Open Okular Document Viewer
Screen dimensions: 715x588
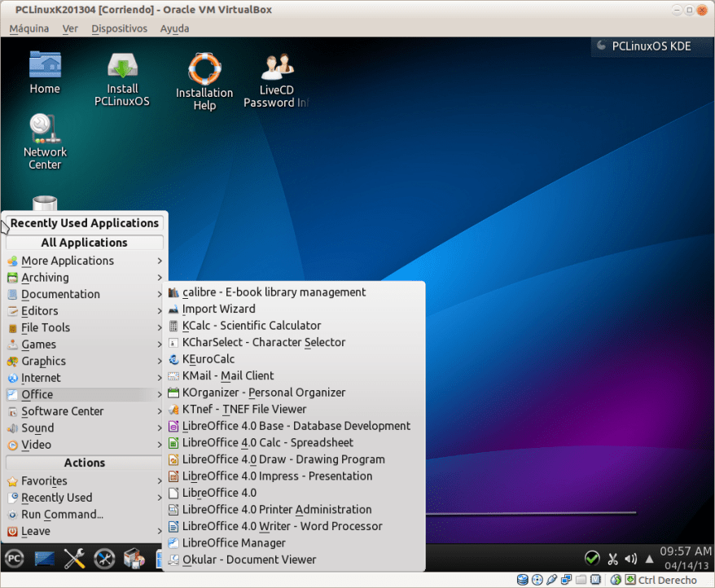[248, 559]
